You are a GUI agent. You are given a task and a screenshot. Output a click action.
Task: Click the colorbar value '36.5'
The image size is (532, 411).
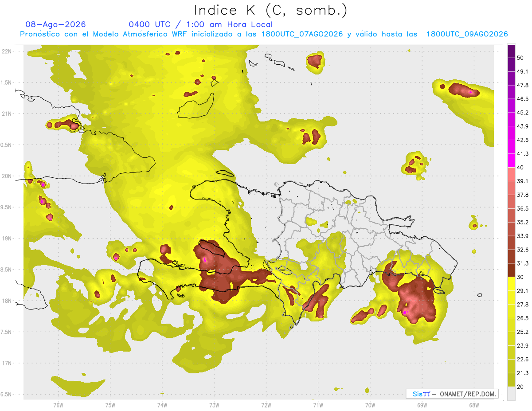point(523,208)
